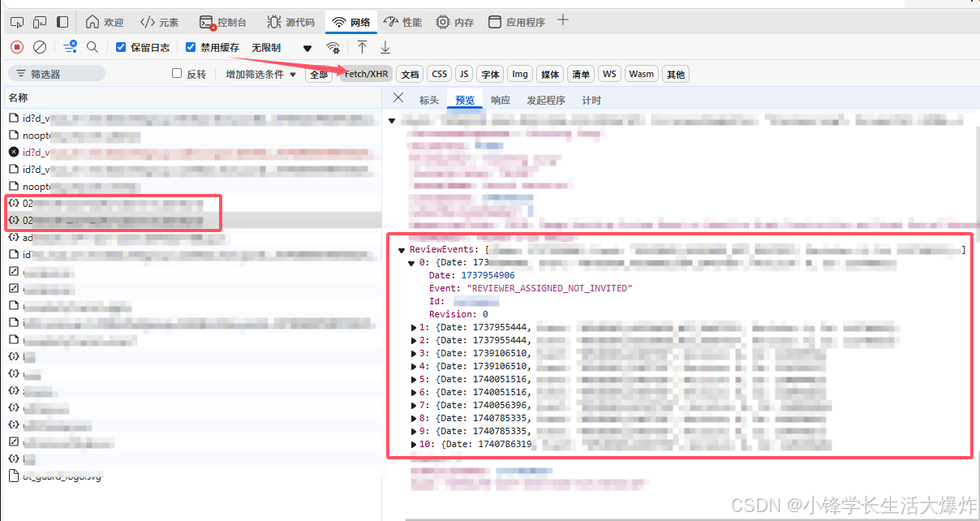Image resolution: width=980 pixels, height=521 pixels.
Task: Click the 筛选器 filter input field
Action: coord(56,74)
